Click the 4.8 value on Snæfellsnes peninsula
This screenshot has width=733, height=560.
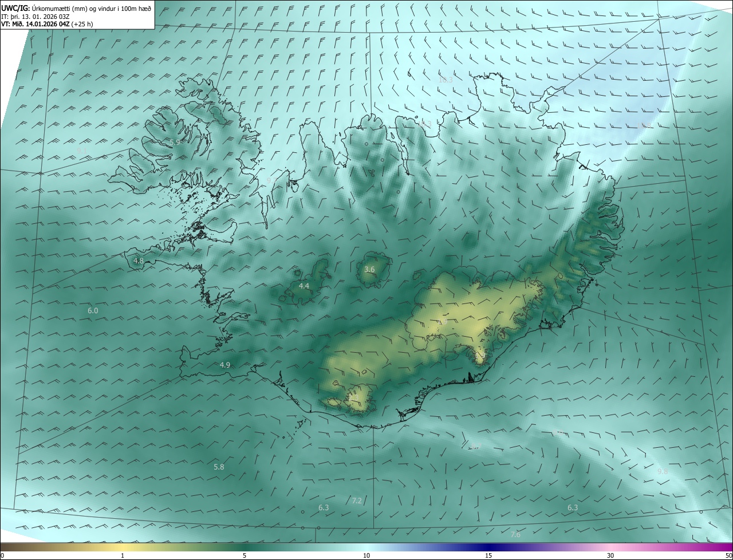tap(138, 261)
